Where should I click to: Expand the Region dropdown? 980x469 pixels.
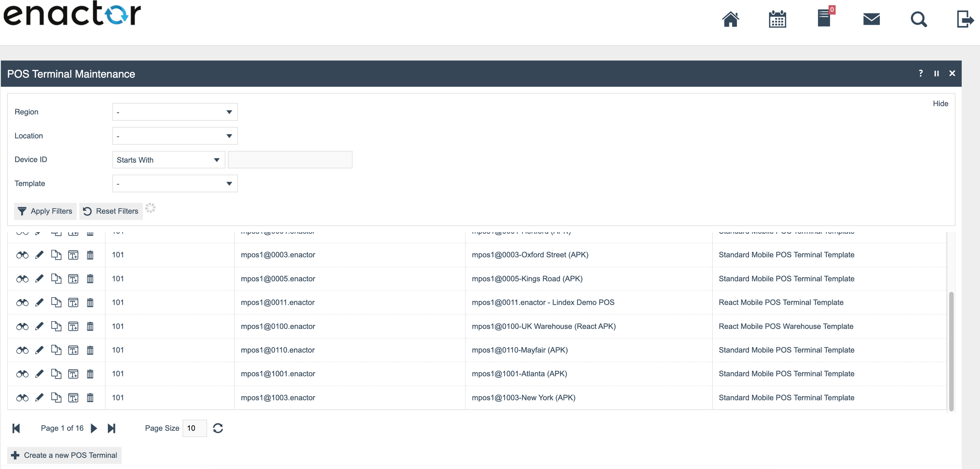tap(175, 112)
